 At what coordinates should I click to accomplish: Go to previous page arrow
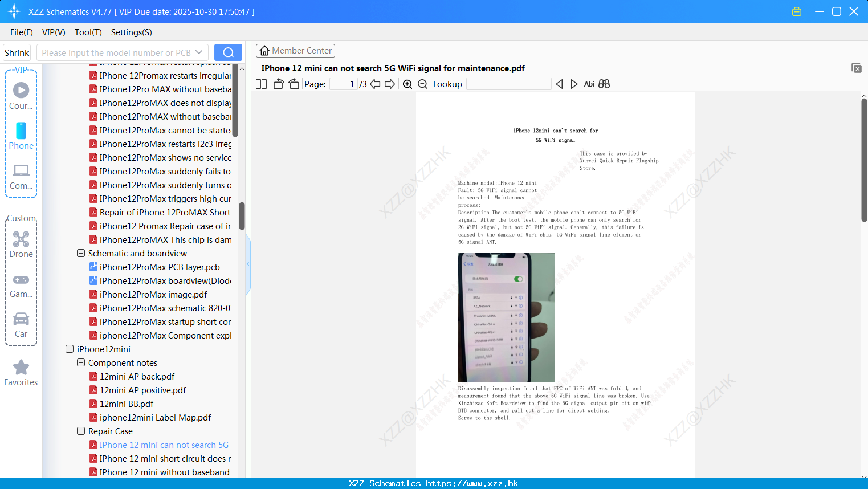click(375, 84)
